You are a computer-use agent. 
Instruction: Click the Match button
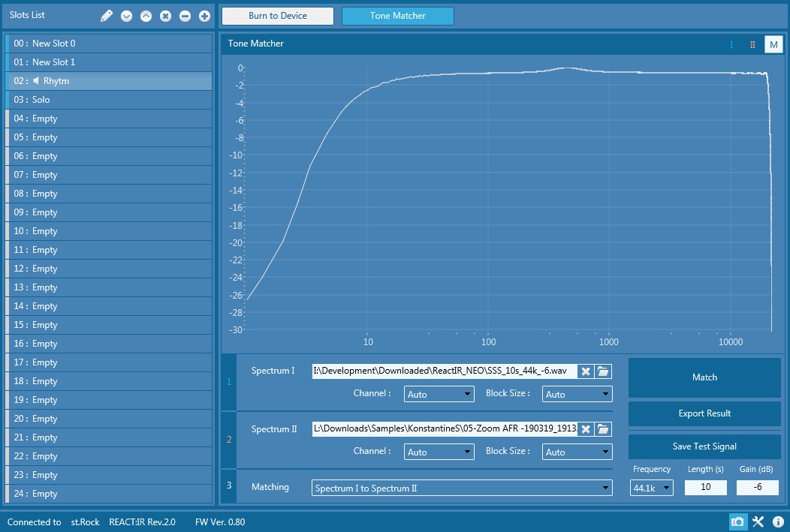point(704,377)
